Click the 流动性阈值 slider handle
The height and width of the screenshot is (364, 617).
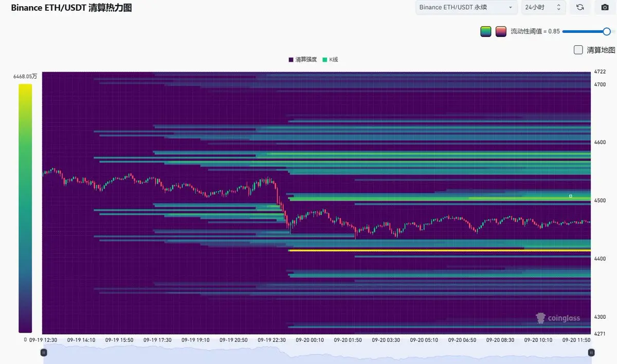[607, 31]
